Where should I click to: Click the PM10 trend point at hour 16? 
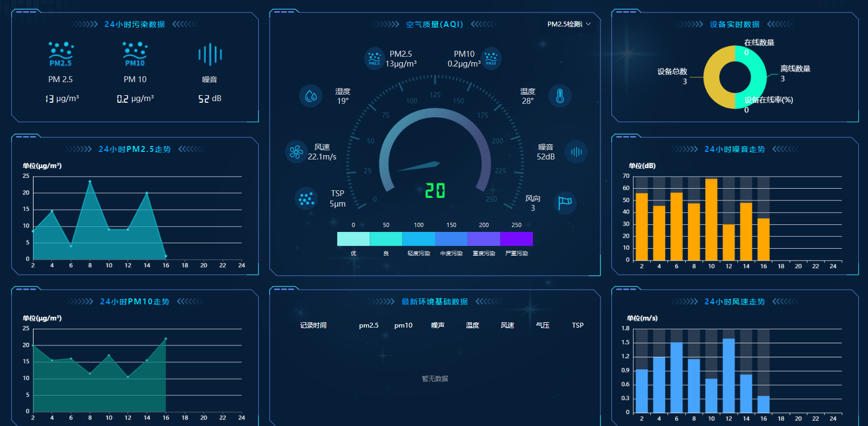[x=166, y=339]
